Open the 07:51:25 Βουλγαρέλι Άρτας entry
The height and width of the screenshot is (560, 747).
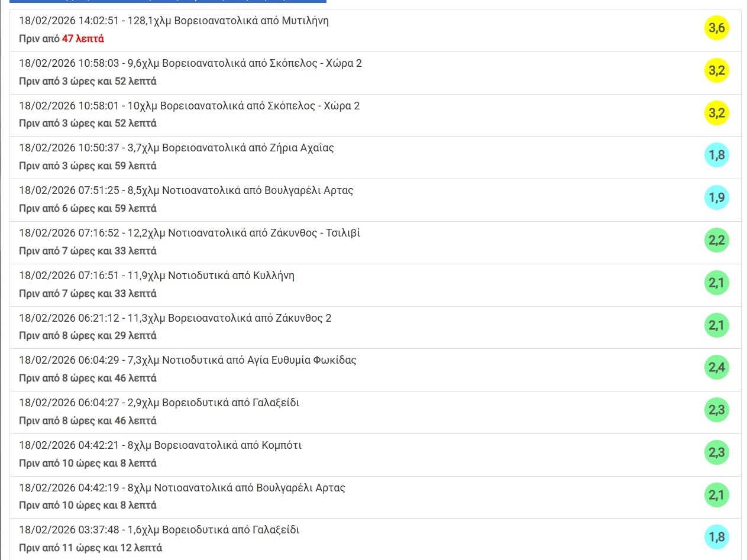[x=186, y=191]
